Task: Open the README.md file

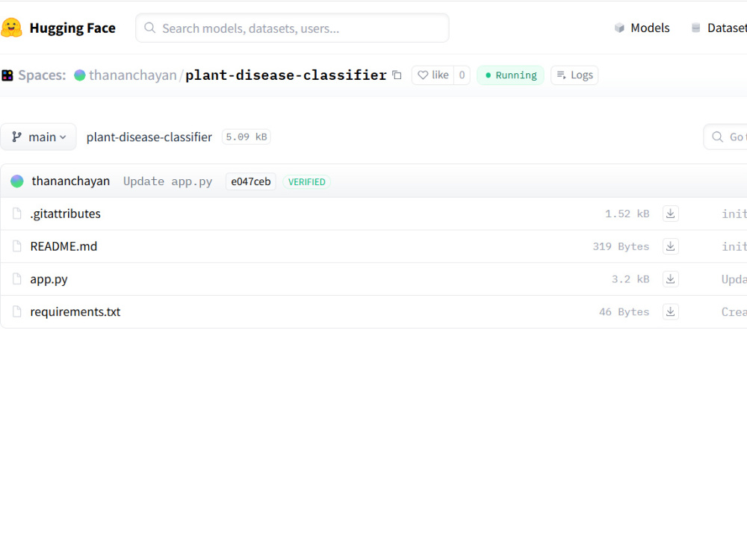Action: (x=63, y=246)
